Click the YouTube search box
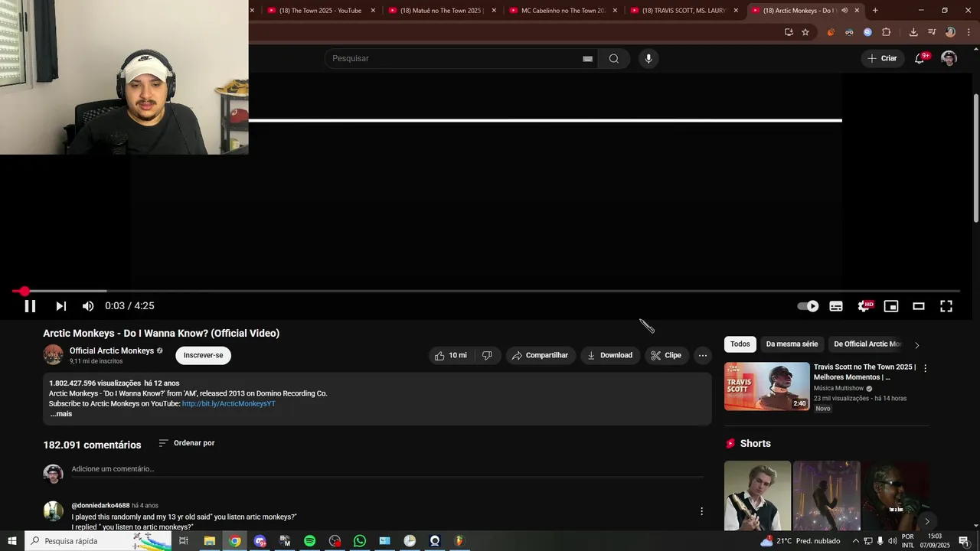The width and height of the screenshot is (980, 551). [x=456, y=58]
